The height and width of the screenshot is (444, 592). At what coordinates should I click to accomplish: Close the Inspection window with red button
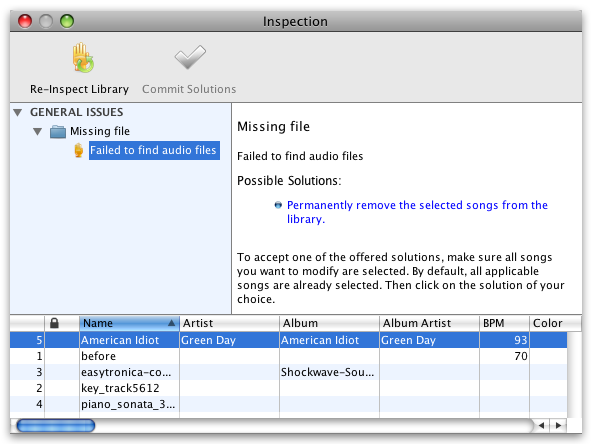point(25,21)
